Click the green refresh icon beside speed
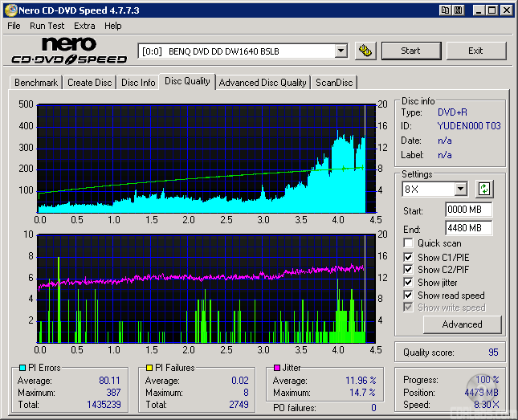518x420 pixels. pos(484,190)
